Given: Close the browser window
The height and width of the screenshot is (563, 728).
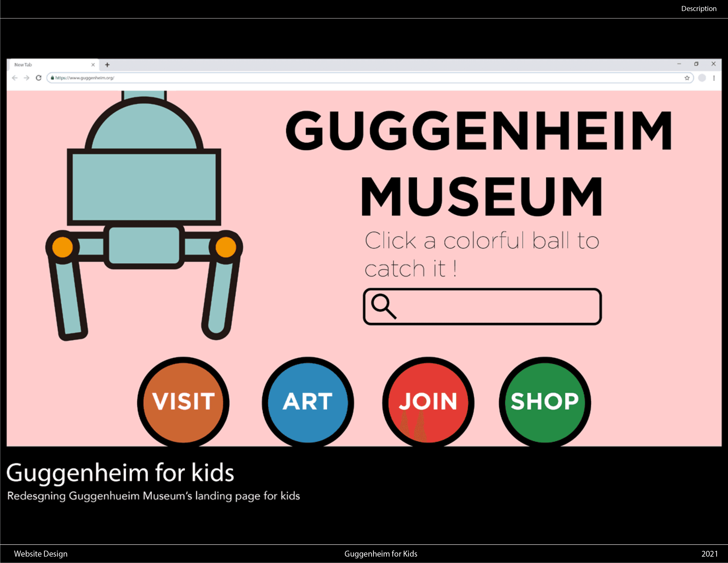Looking at the screenshot, I should (714, 64).
